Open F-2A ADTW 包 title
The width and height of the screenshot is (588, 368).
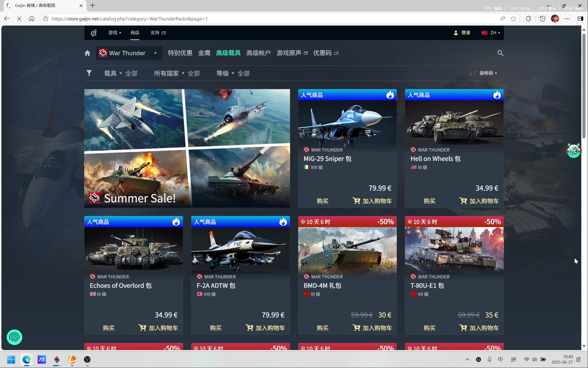pos(216,286)
